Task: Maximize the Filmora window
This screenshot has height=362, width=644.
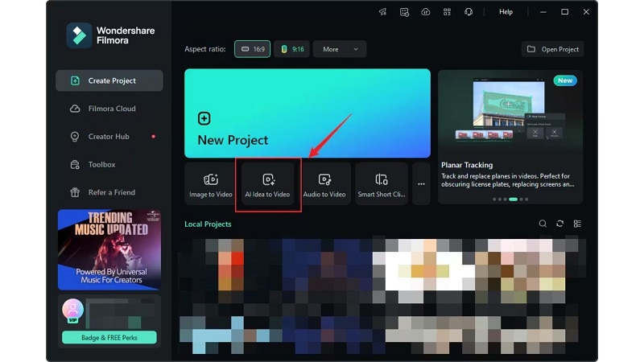Action: [565, 12]
